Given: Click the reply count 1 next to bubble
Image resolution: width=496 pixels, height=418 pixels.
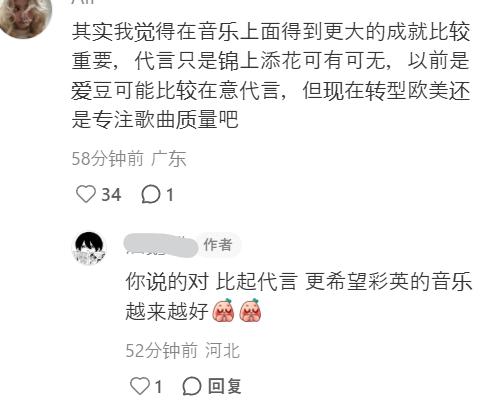Looking at the screenshot, I should (x=170, y=195).
